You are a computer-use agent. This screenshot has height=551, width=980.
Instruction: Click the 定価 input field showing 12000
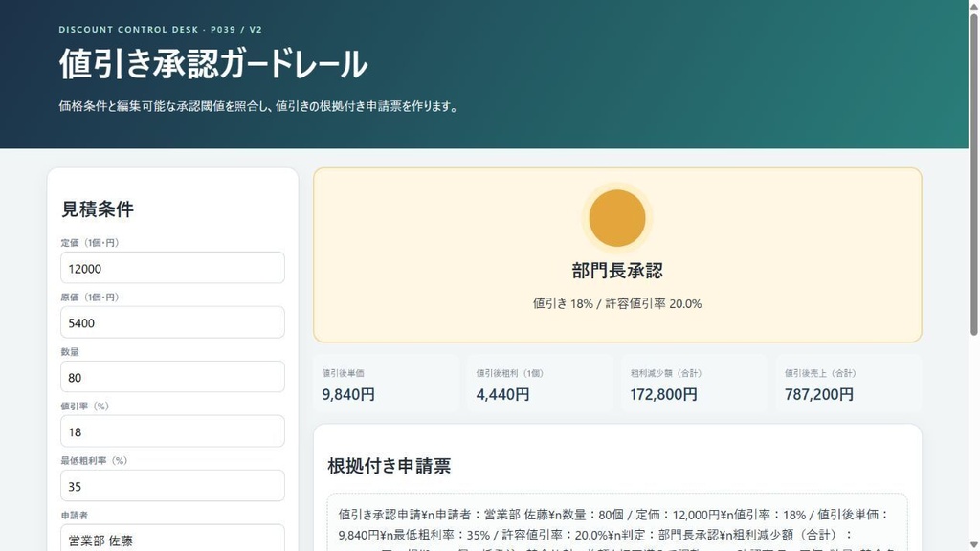coord(172,268)
